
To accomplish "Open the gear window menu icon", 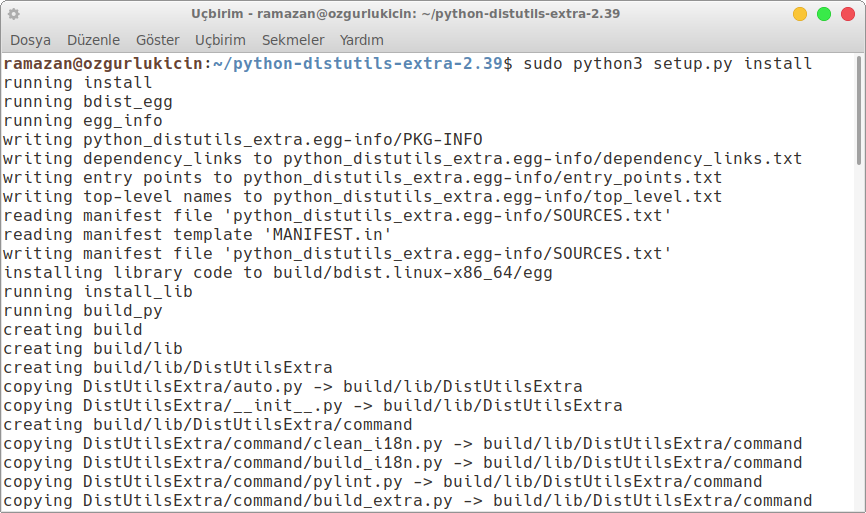I will (x=14, y=14).
